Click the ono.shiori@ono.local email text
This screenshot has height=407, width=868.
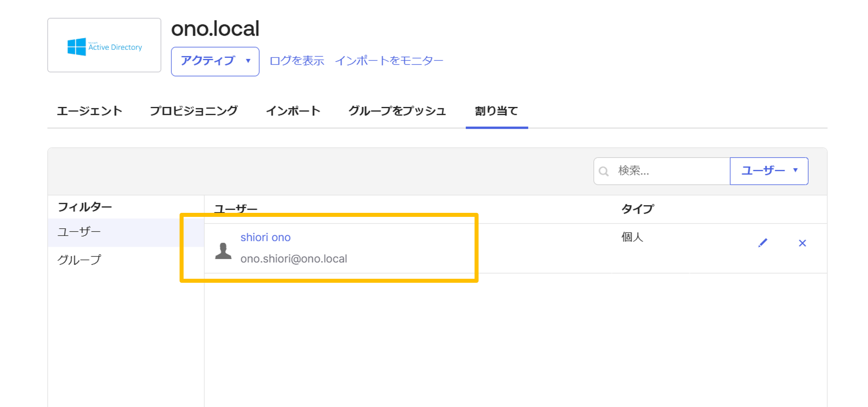click(x=294, y=259)
